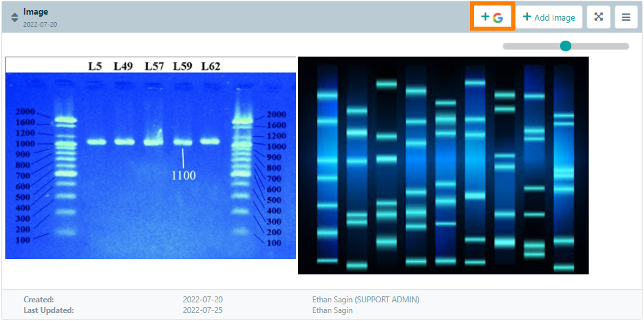Click the Last Updated label

coord(49,310)
